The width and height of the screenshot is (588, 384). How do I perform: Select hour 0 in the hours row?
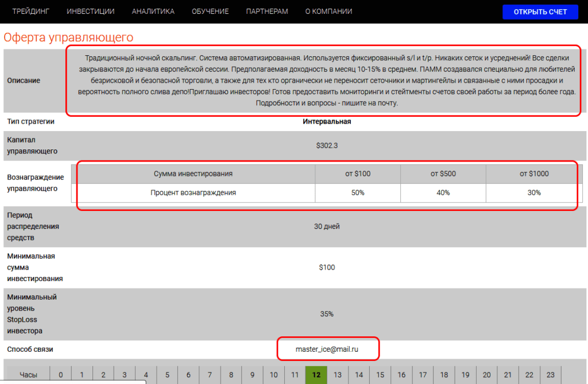click(x=61, y=374)
